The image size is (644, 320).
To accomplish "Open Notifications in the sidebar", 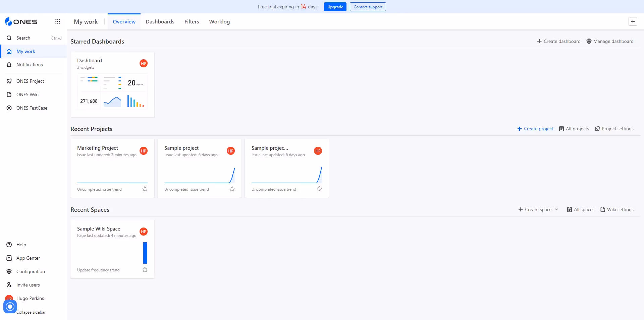I will coord(34,65).
